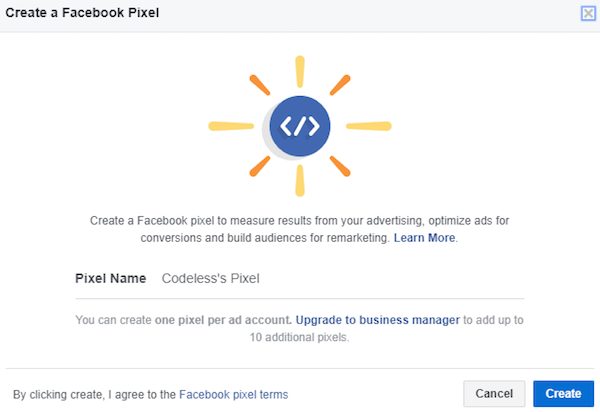Close the Create a Facebook Pixel dialog

point(588,13)
